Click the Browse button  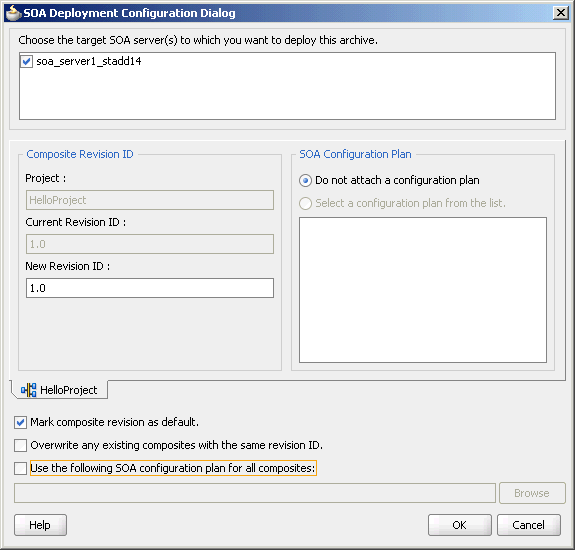[x=532, y=493]
